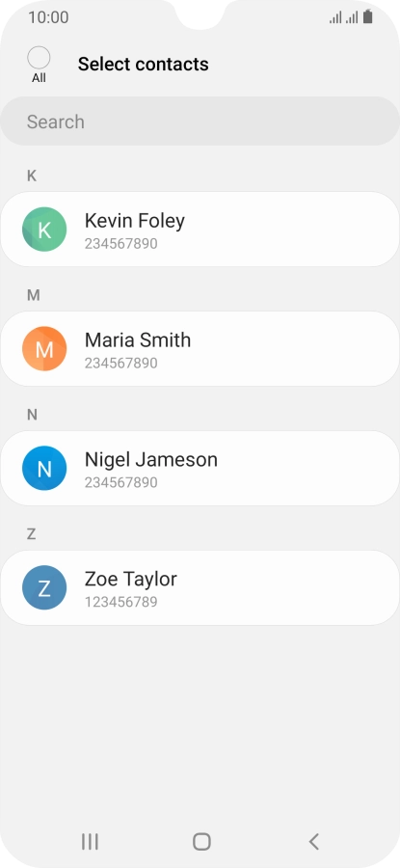Tap Kevin Foley's phone number
The width and height of the screenshot is (400, 868).
pyautogui.click(x=120, y=244)
